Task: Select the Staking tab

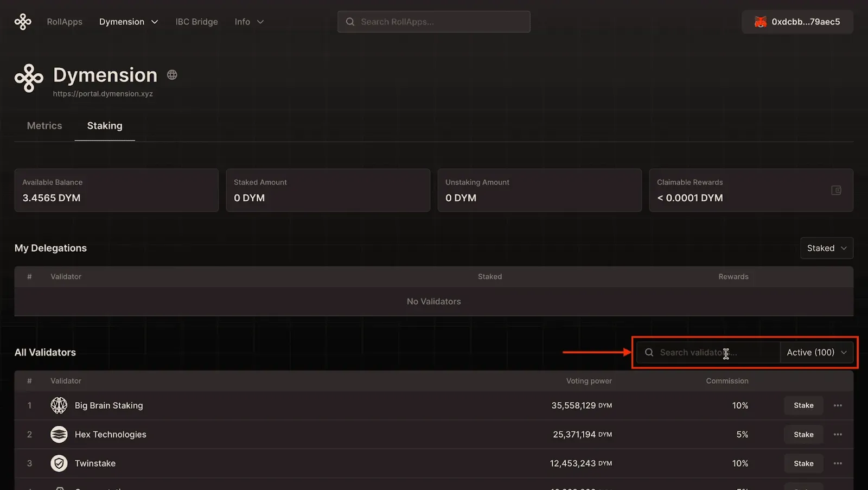Action: coord(105,126)
